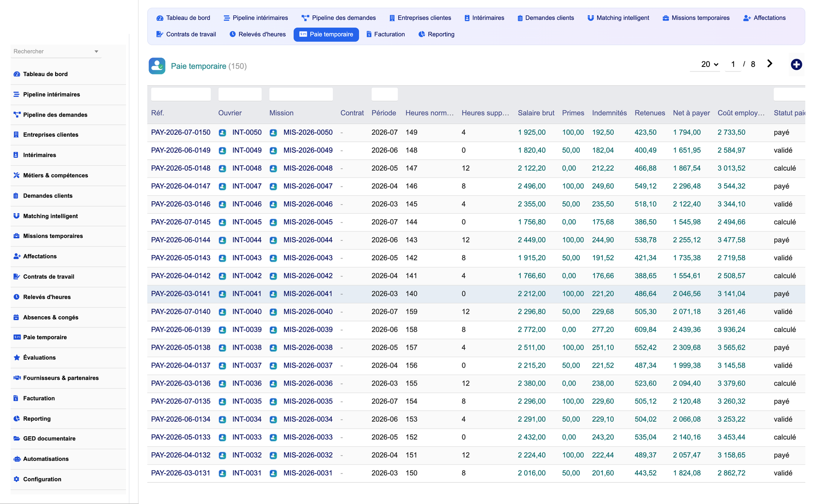Sort by the Net à payer column header
The height and width of the screenshot is (504, 814).
(691, 113)
